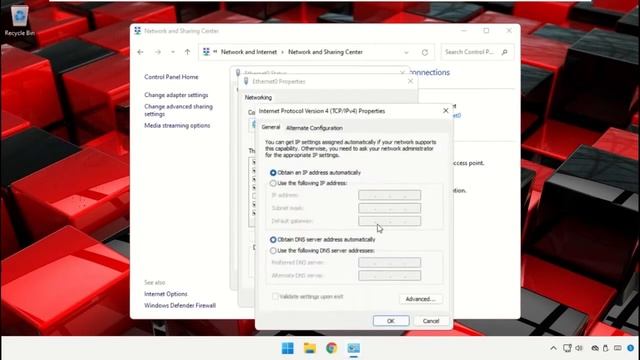This screenshot has height=360, width=640.
Task: Click the magnifier icon in the search box
Action: pos(504,52)
